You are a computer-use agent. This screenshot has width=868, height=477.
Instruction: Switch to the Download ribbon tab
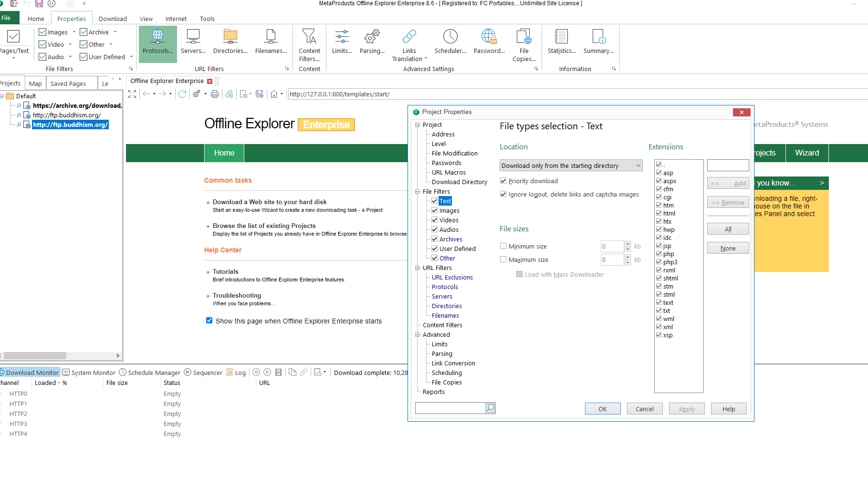(113, 19)
